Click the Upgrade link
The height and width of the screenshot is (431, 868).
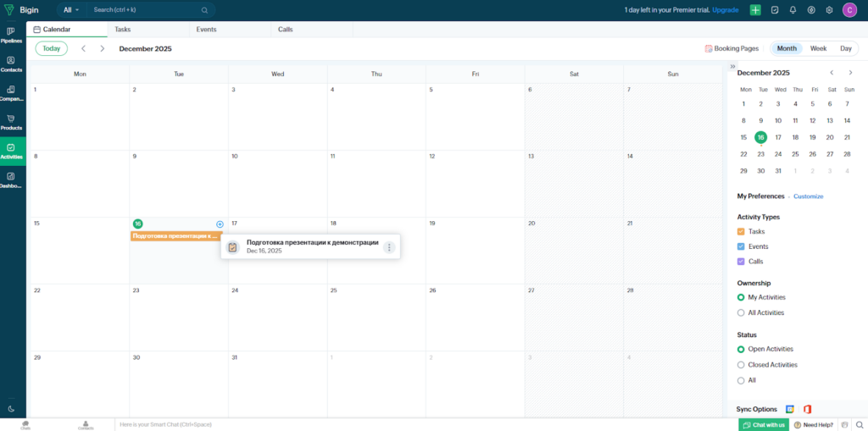pyautogui.click(x=726, y=10)
